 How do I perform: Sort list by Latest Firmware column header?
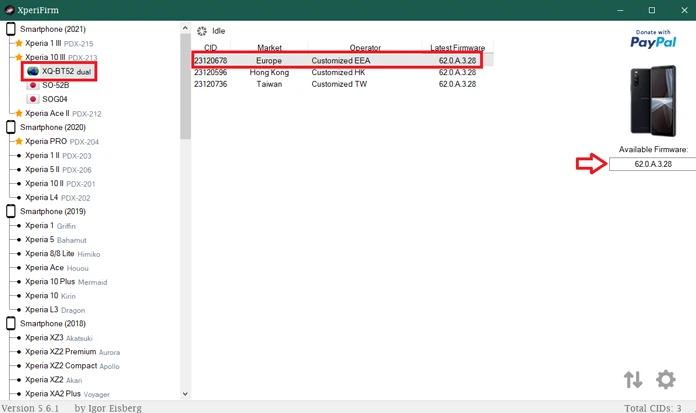coord(457,48)
